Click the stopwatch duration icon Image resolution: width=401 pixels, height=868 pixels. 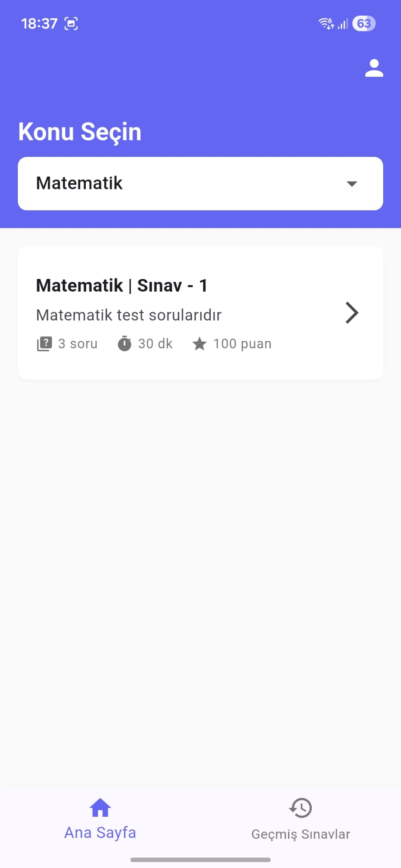124,344
